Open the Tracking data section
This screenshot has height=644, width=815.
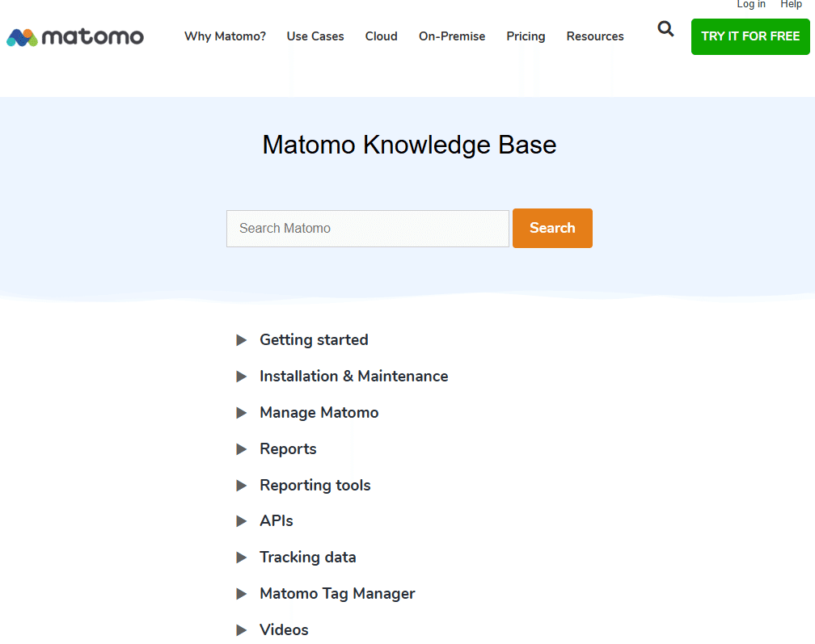point(307,557)
